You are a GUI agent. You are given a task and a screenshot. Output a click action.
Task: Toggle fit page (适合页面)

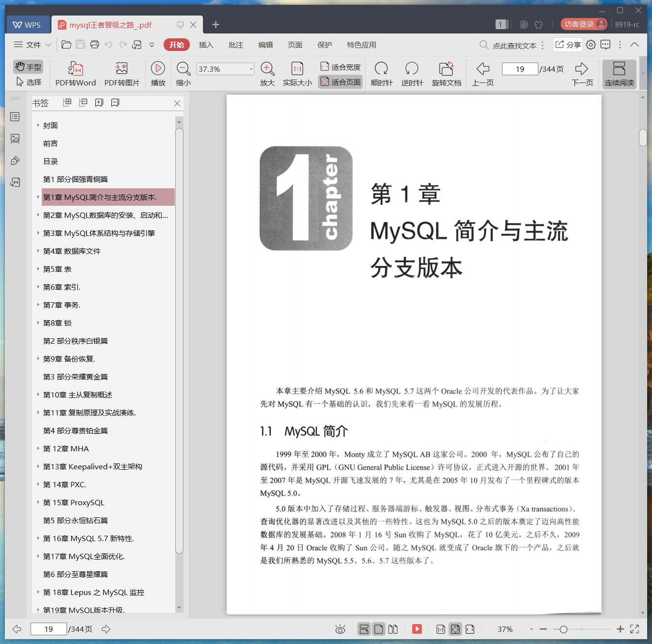point(340,82)
